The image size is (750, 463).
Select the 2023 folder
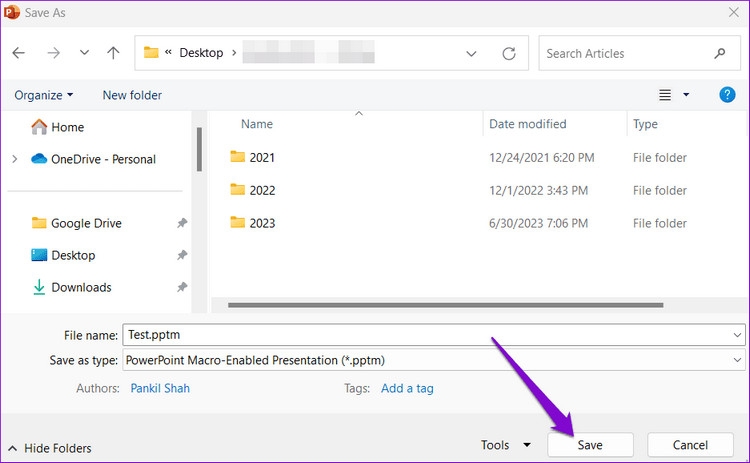262,223
